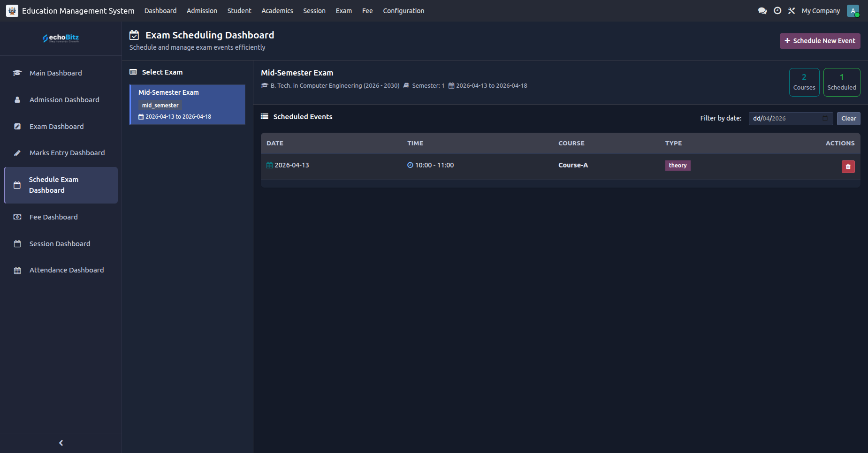Click the echoBitz company logo

coord(61,38)
